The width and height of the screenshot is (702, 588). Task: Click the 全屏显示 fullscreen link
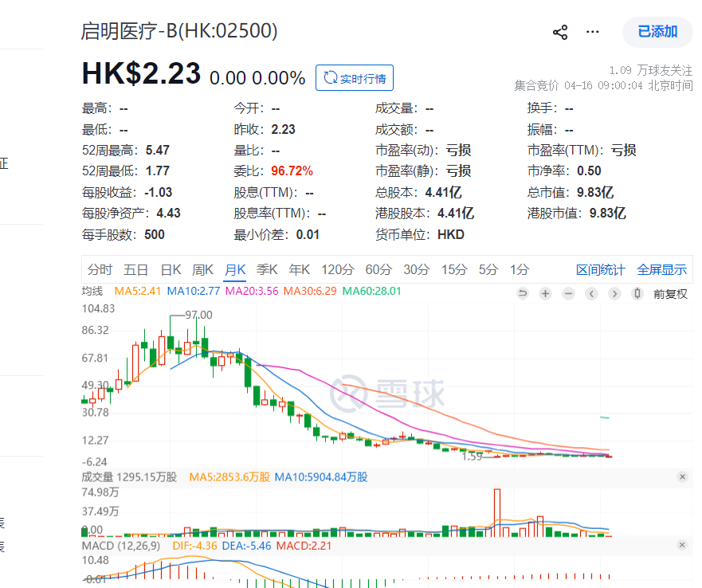pyautogui.click(x=661, y=269)
